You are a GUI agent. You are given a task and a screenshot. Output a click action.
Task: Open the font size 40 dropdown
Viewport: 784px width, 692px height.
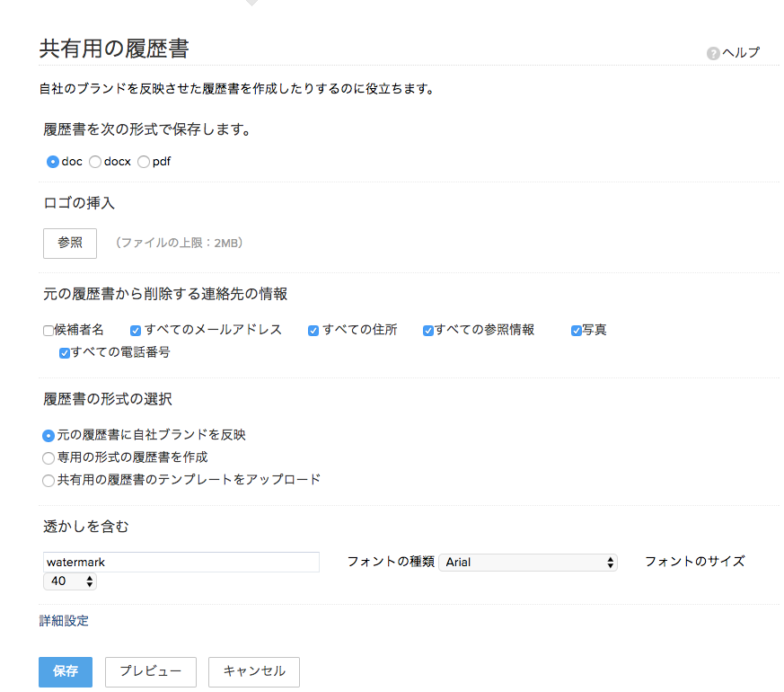[70, 581]
